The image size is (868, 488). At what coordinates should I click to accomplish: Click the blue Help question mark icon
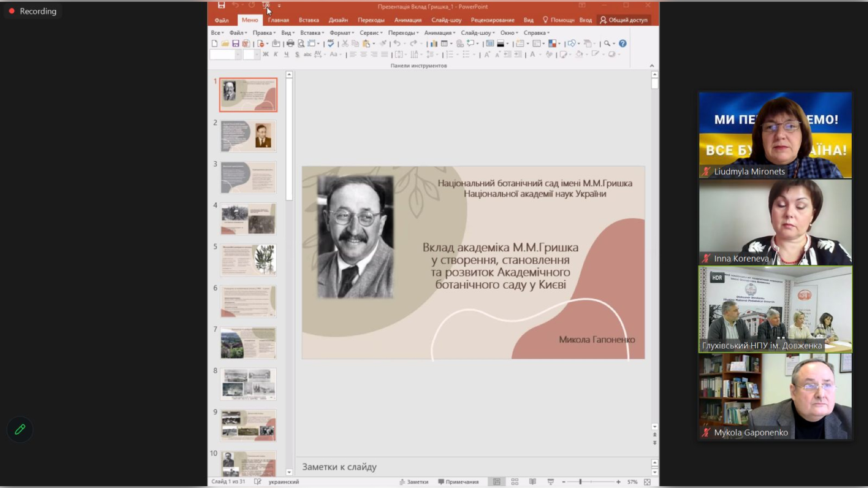[623, 44]
